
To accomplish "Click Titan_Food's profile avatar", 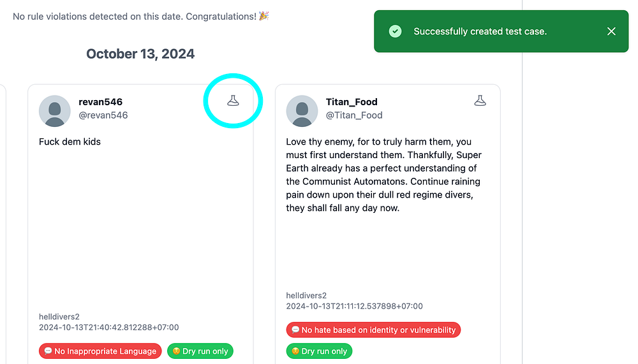I will click(x=302, y=111).
